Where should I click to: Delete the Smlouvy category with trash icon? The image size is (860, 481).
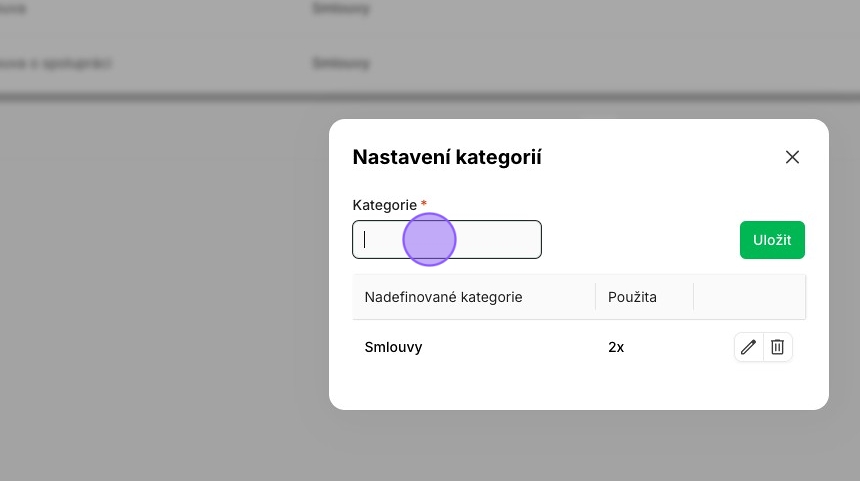(x=778, y=347)
